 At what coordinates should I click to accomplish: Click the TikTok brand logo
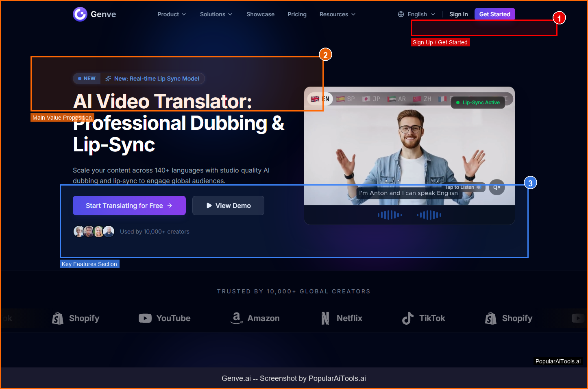(423, 318)
